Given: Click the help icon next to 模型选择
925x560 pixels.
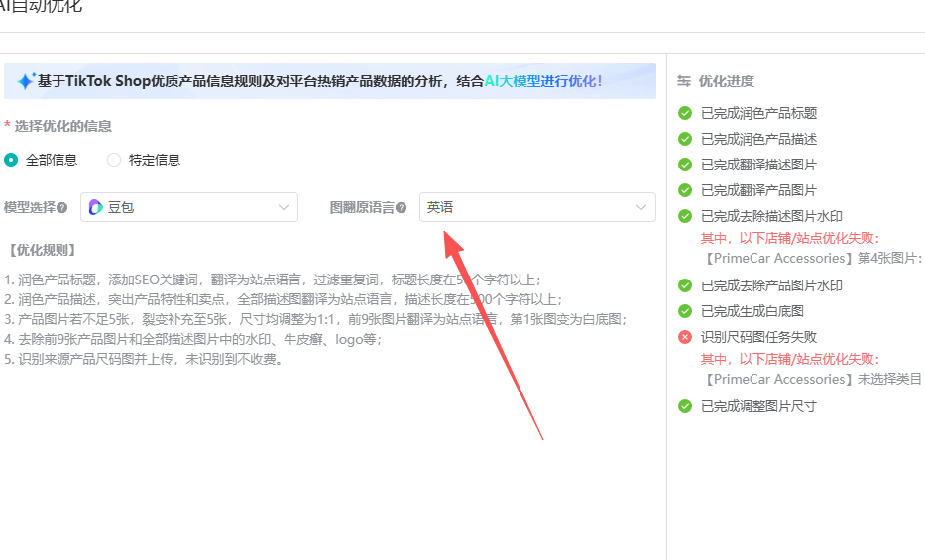Looking at the screenshot, I should (61, 207).
